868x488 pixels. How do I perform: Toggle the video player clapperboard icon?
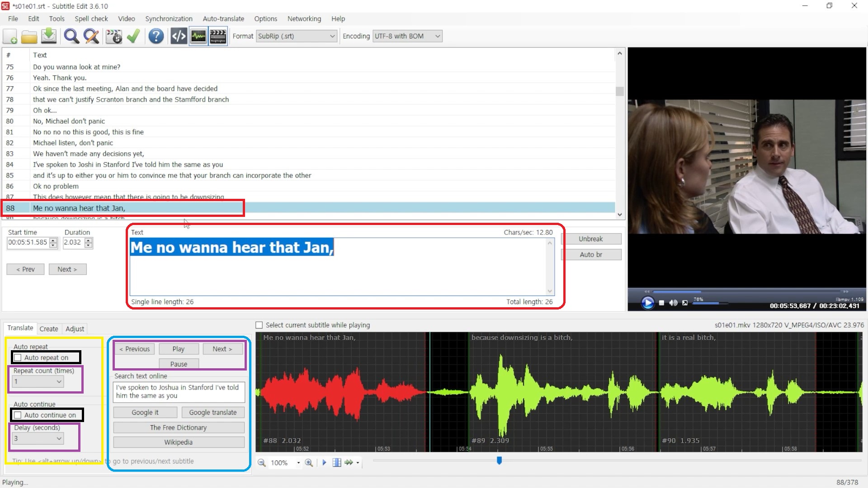[218, 36]
